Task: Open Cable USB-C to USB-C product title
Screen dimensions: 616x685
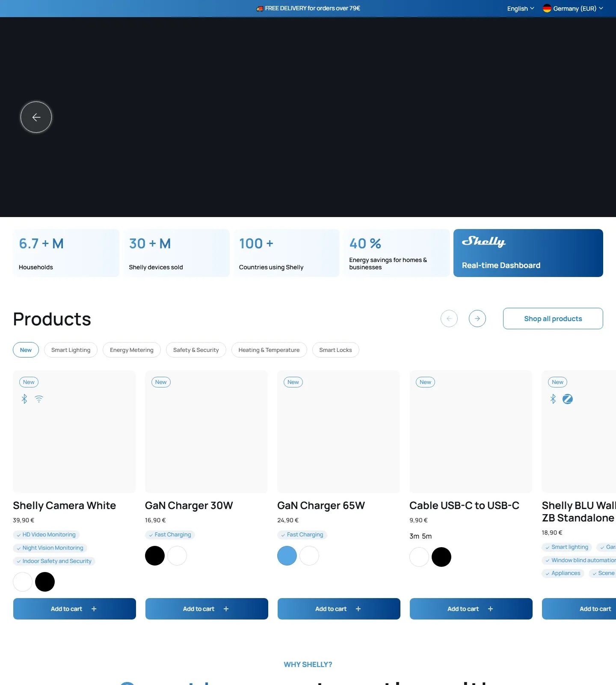Action: [464, 506]
